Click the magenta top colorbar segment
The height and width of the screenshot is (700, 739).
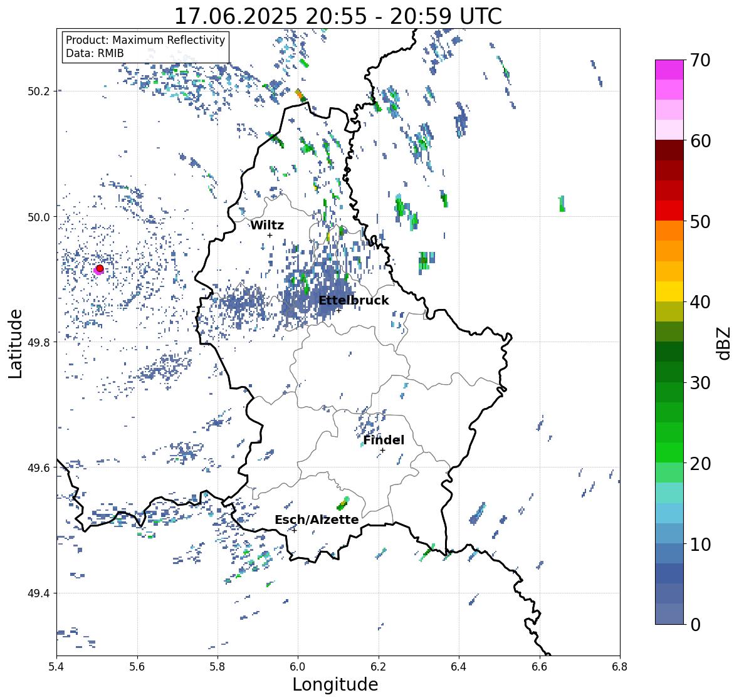[x=669, y=70]
